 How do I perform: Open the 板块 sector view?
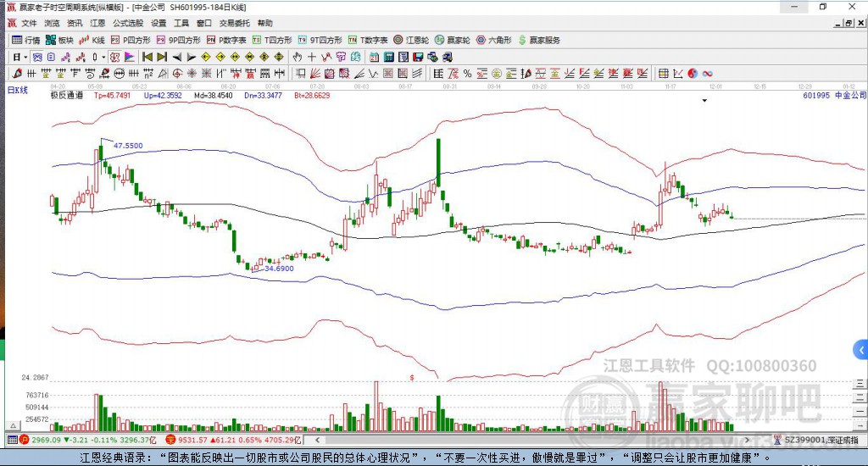tap(59, 40)
